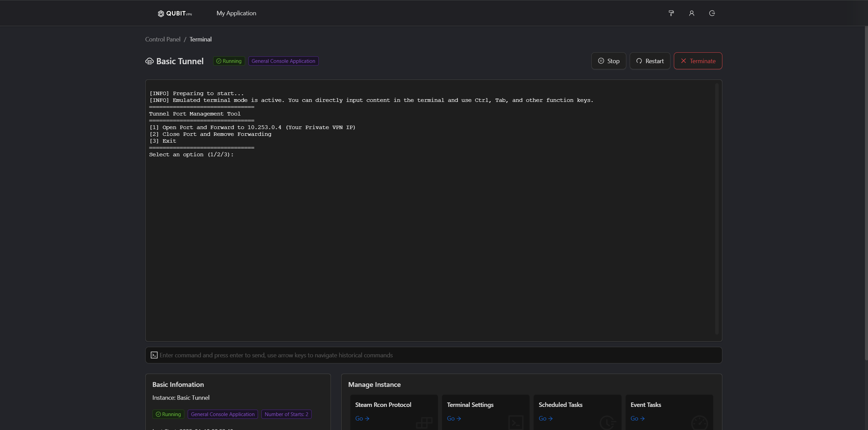Viewport: 868px width, 430px height.
Task: Open My Application menu item
Action: pyautogui.click(x=236, y=13)
